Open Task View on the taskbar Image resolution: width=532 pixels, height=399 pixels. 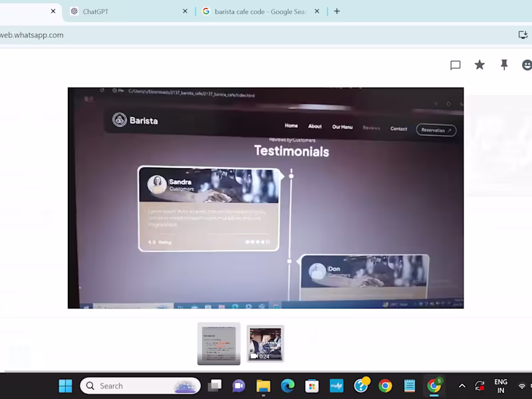coord(214,386)
